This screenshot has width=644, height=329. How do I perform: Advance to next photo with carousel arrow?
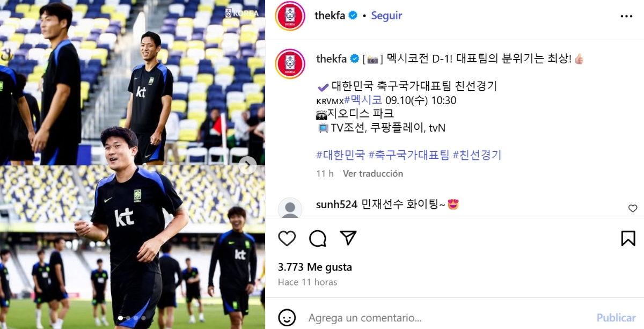click(247, 165)
